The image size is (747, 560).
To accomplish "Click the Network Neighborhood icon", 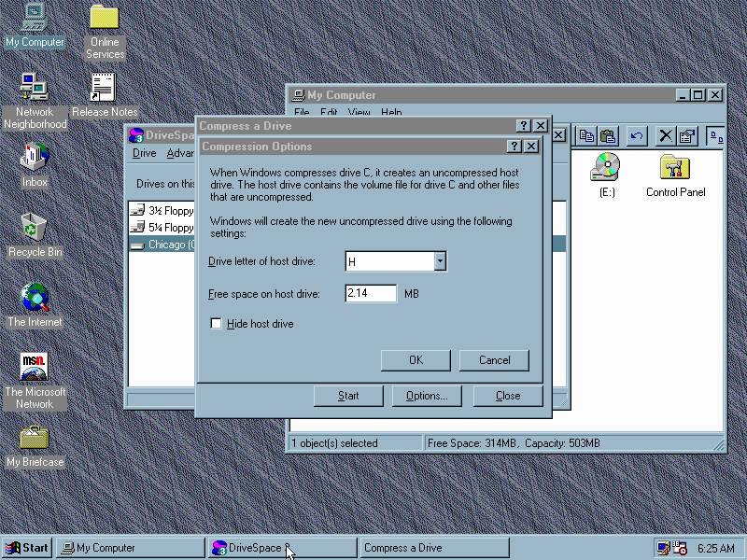I will pos(35,88).
